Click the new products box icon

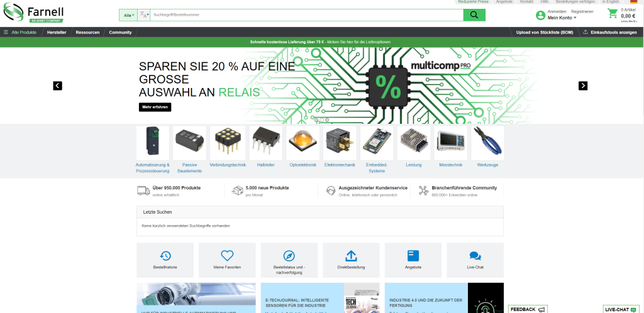pos(236,190)
